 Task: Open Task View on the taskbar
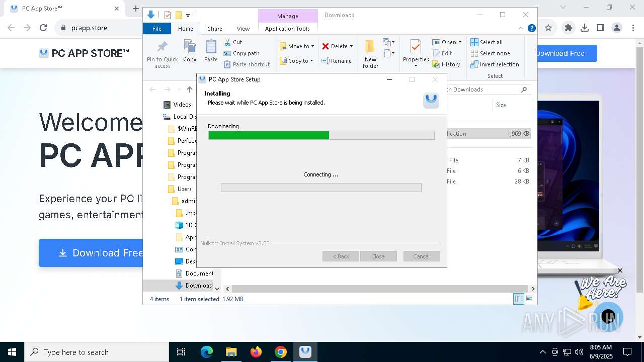[x=181, y=352]
